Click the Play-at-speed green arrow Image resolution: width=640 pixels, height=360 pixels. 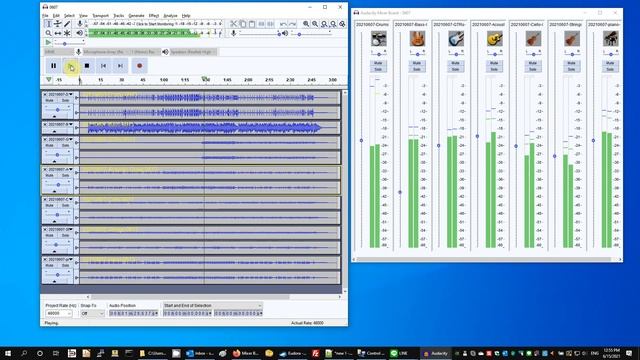(48, 42)
